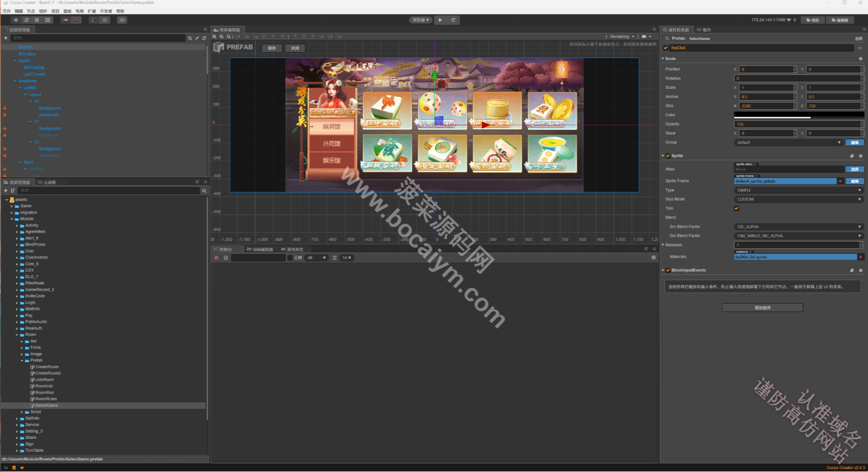Click the 添加组件 add component button

pyautogui.click(x=763, y=308)
